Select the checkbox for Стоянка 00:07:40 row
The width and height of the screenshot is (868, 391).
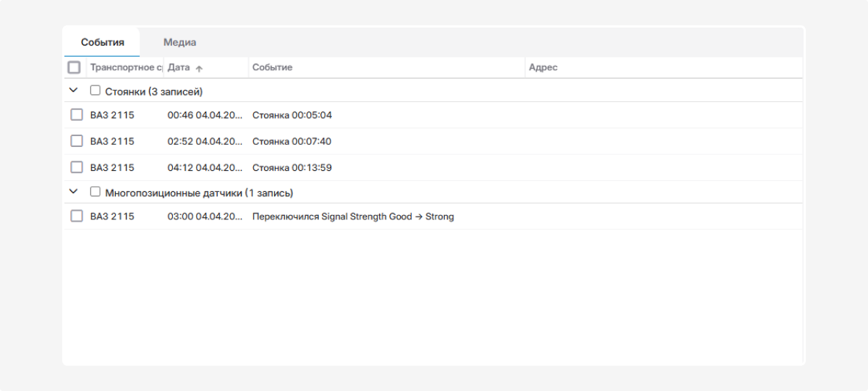pos(77,141)
